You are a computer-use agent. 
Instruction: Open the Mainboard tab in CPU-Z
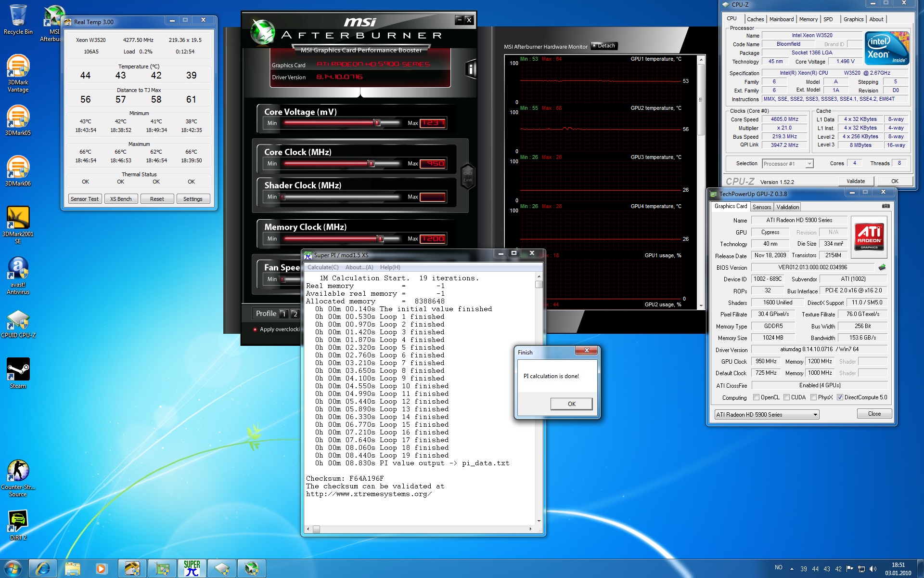tap(782, 19)
